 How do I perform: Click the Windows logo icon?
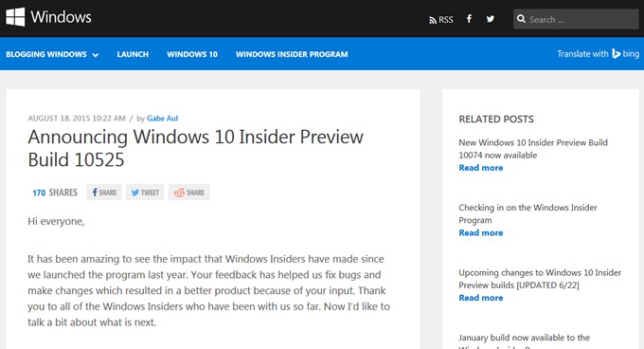point(15,17)
